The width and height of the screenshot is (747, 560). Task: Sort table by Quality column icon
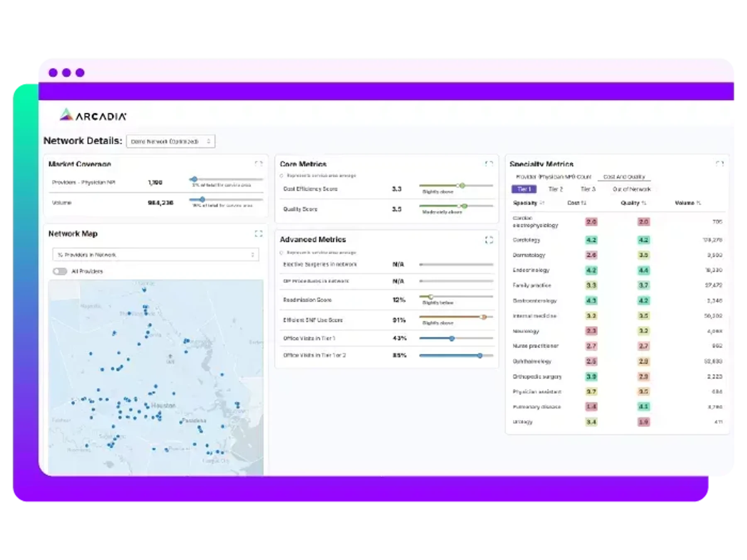[644, 203]
